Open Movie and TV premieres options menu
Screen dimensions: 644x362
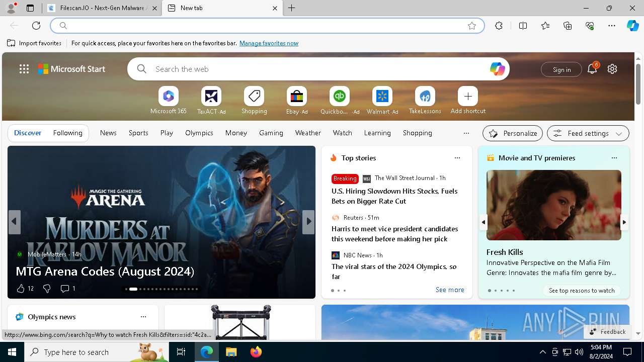click(614, 158)
